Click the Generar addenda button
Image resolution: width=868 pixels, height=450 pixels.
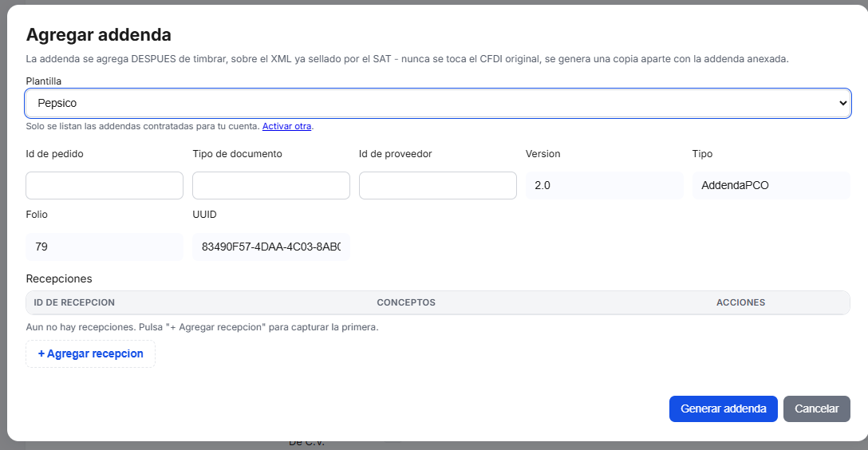[724, 409]
